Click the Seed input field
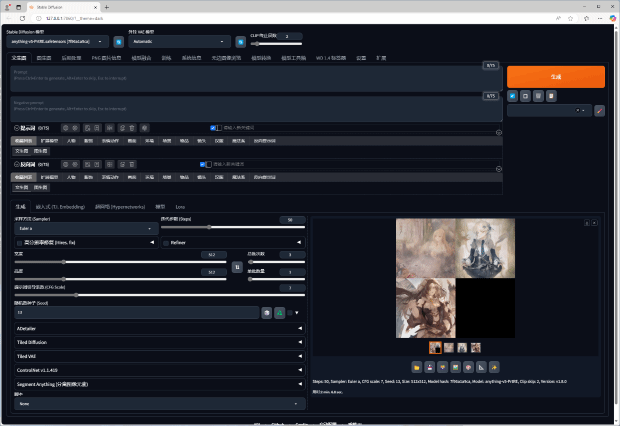Image resolution: width=620 pixels, height=426 pixels. click(x=137, y=313)
